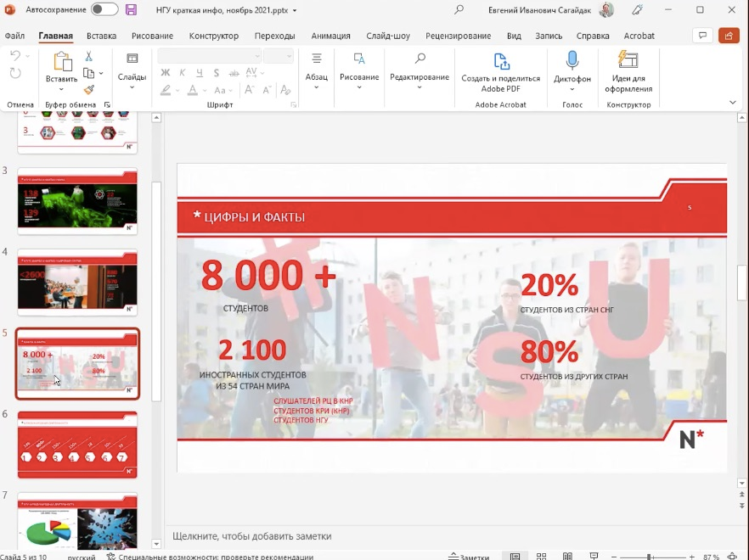
Task: Switch to Slide Sorter view in status bar
Action: (541, 556)
